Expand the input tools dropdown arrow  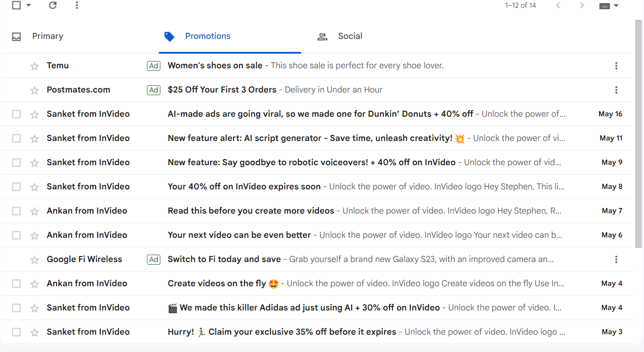click(x=616, y=6)
